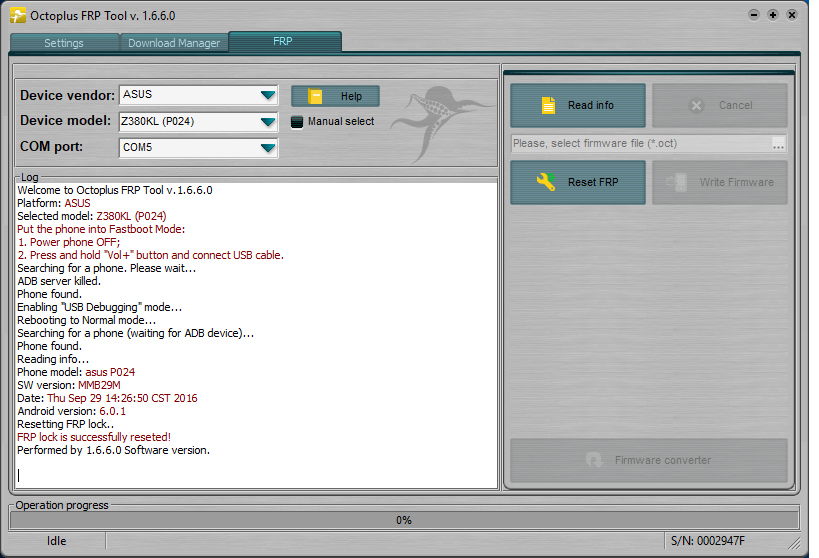Click the Idle status bar entry
This screenshot has width=819, height=558.
(56, 541)
